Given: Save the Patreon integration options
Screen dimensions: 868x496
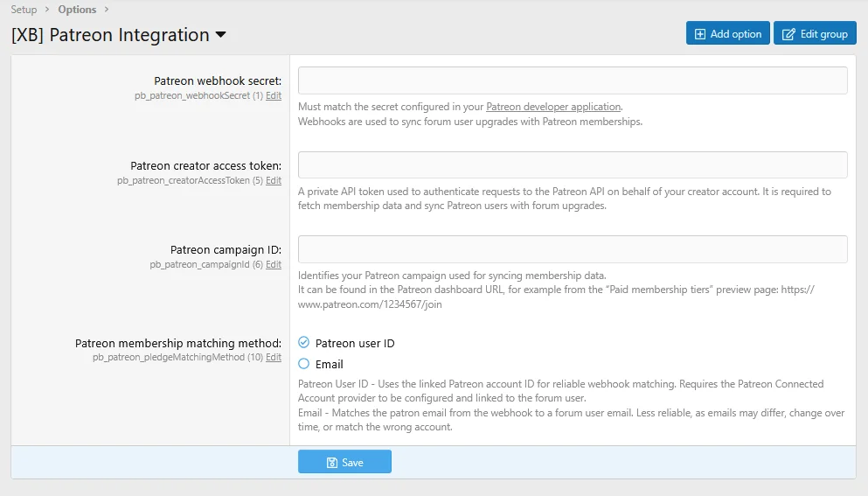Looking at the screenshot, I should [345, 462].
